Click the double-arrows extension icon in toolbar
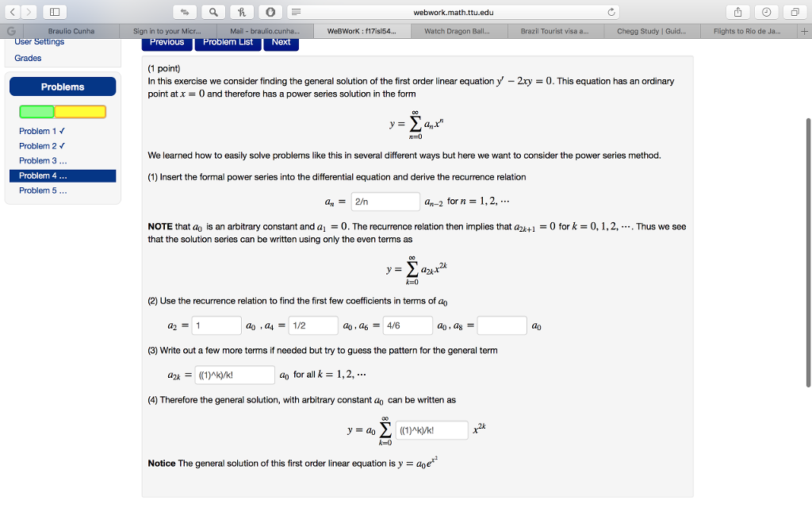 [x=185, y=12]
